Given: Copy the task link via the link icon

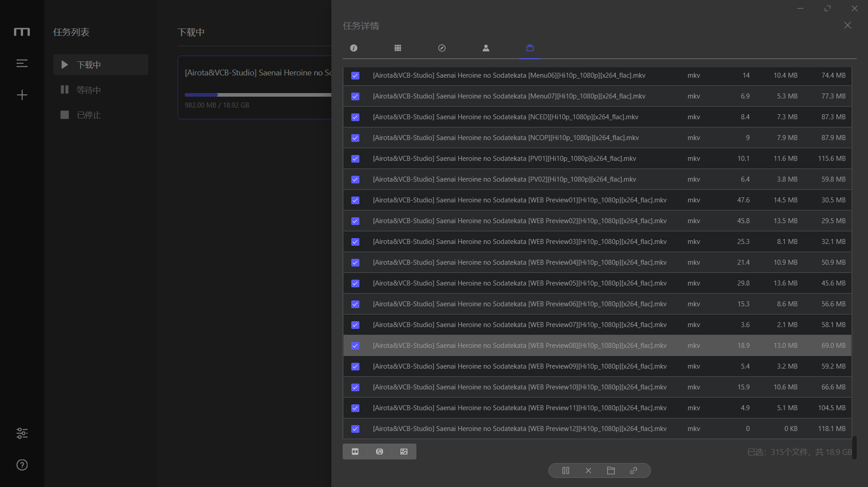Looking at the screenshot, I should (633, 470).
